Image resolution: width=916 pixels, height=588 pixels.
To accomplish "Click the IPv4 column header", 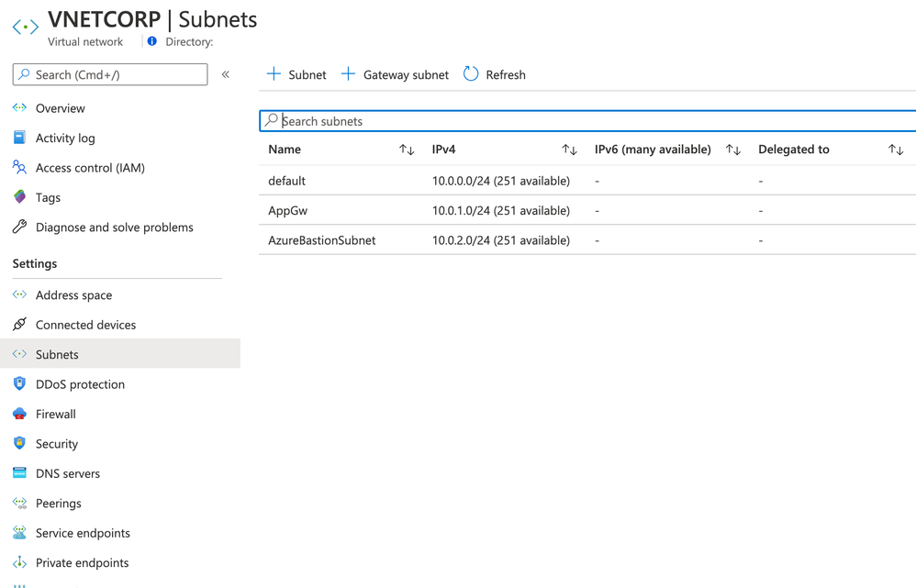I will click(x=443, y=150).
